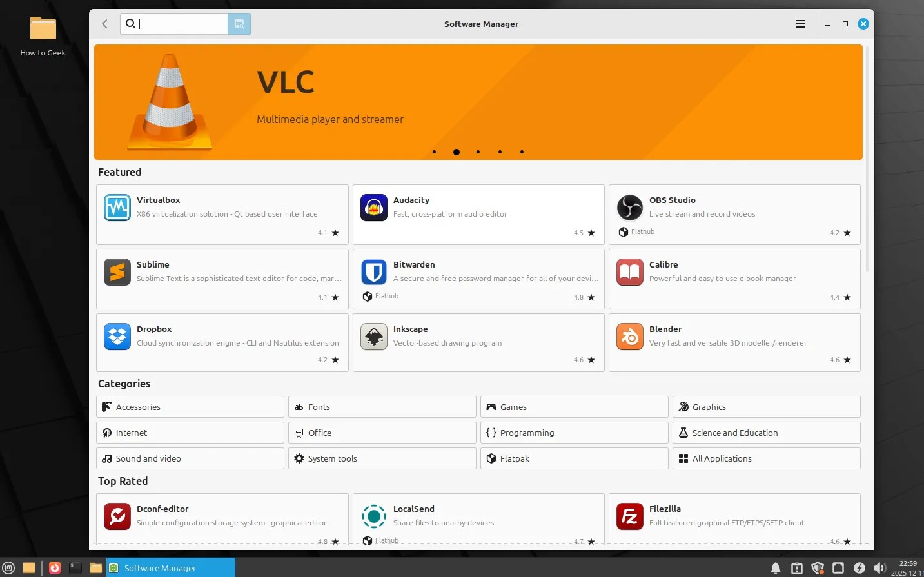The width and height of the screenshot is (924, 577).
Task: Open the Internet category
Action: coord(190,433)
